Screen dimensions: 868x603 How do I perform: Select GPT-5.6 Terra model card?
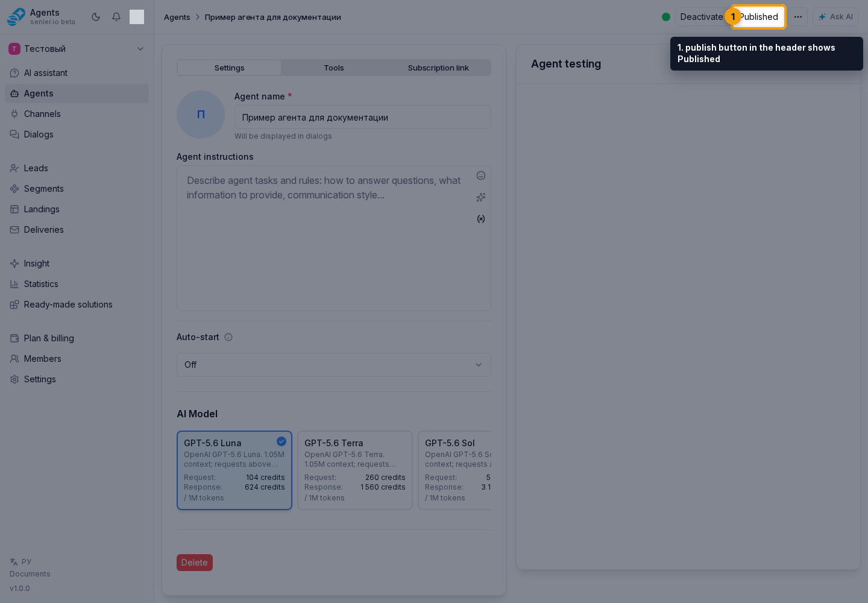click(355, 470)
